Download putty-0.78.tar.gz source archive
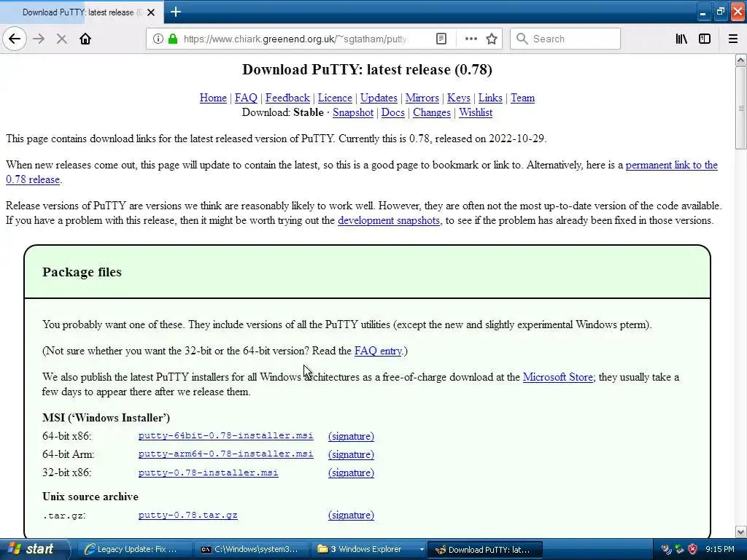Screen dimensions: 747x560 click(x=187, y=516)
